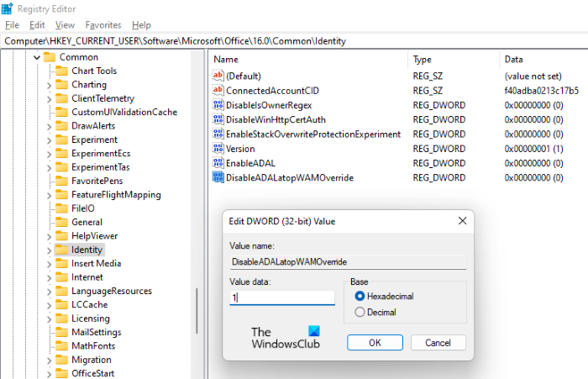Click the Licensing folder icon

tap(61, 318)
